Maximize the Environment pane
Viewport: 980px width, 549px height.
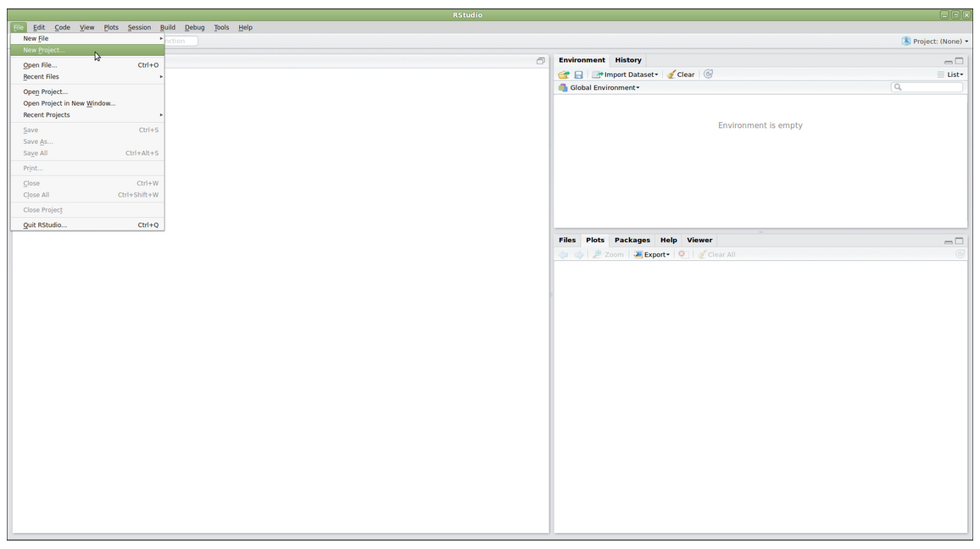[960, 61]
